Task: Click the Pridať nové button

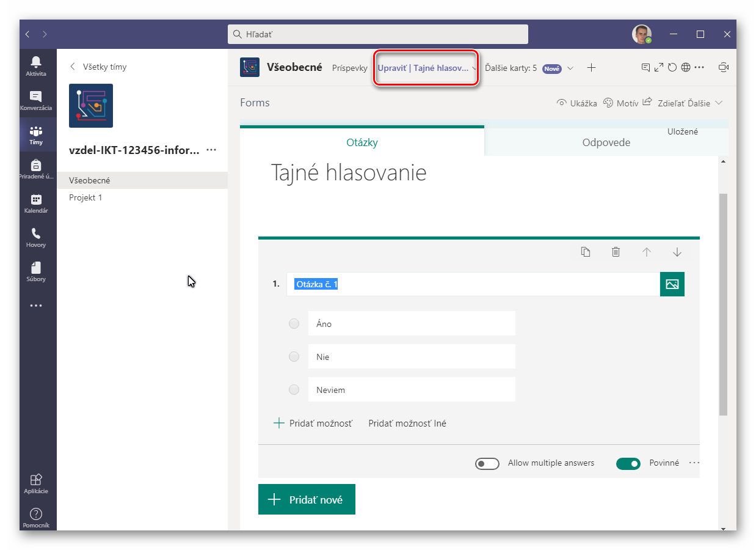Action: click(307, 500)
